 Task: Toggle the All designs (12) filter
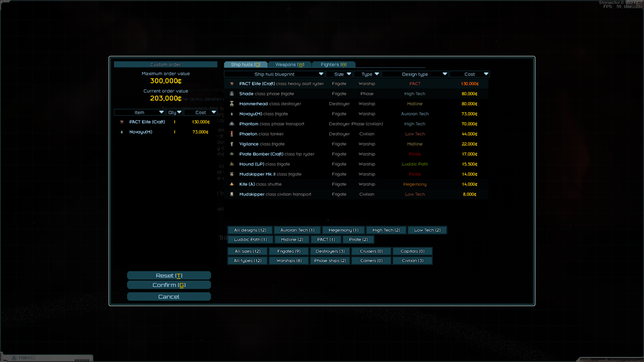[250, 230]
